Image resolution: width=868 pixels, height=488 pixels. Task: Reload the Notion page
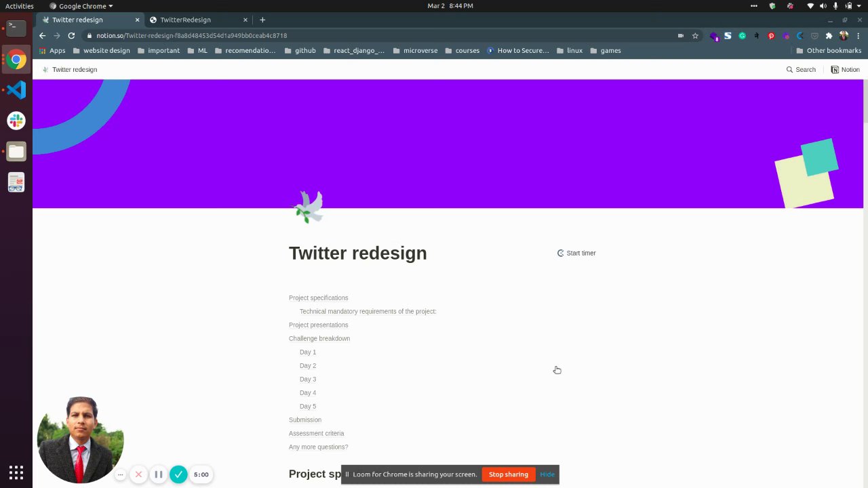[71, 35]
